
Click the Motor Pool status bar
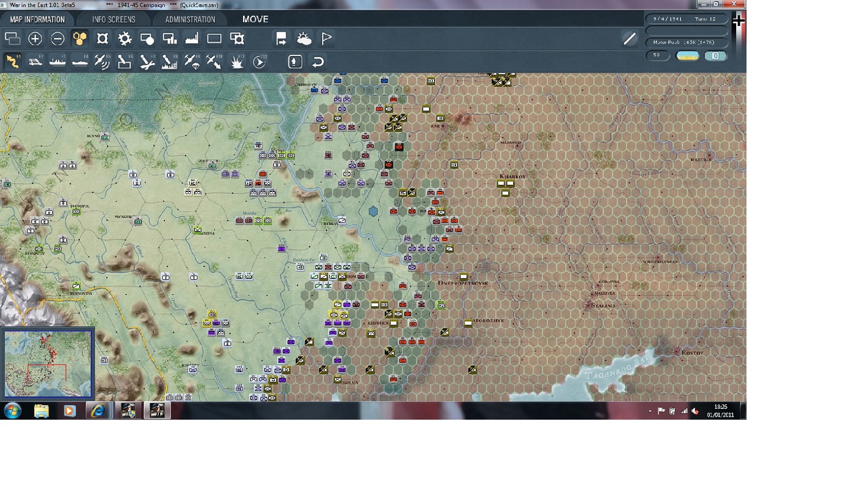pyautogui.click(x=687, y=42)
